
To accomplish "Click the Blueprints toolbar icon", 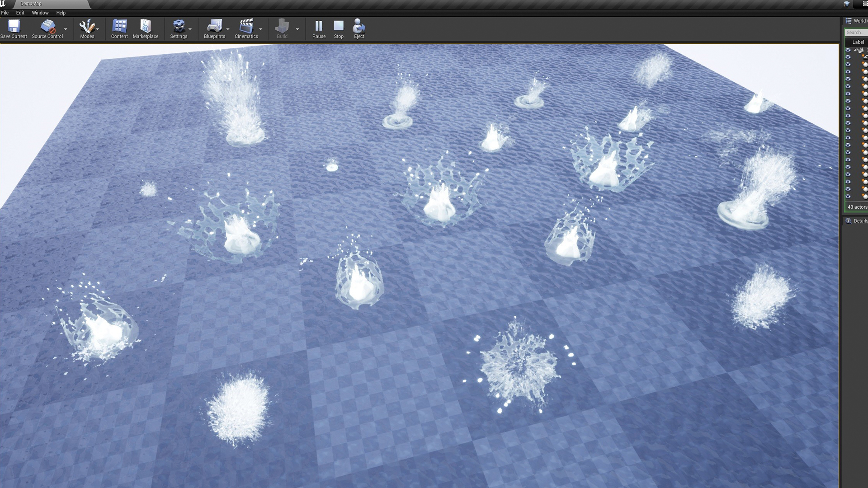I will click(x=214, y=26).
